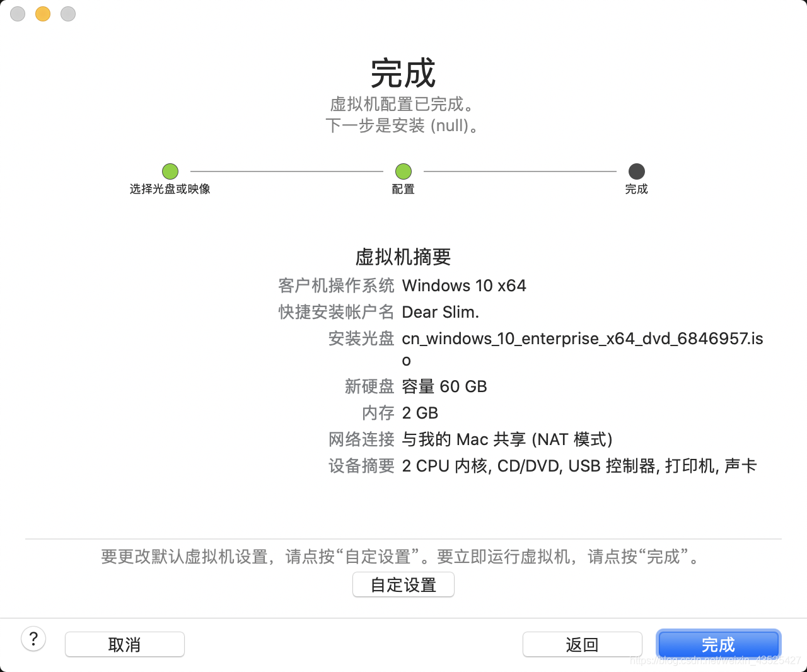Screen dimensions: 807x672
Task: Click the 网络连接 label
Action: pos(361,439)
